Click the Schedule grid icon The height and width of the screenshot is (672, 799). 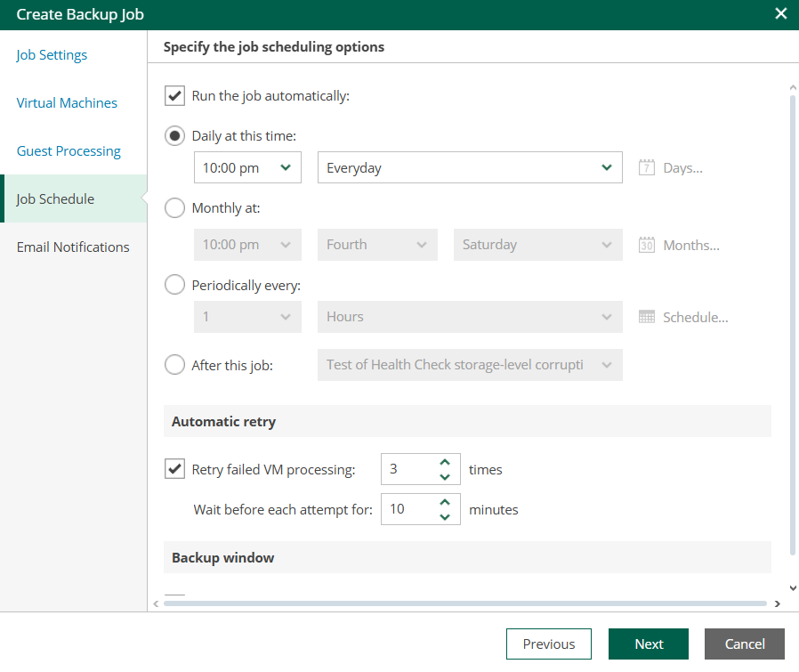pyautogui.click(x=647, y=317)
